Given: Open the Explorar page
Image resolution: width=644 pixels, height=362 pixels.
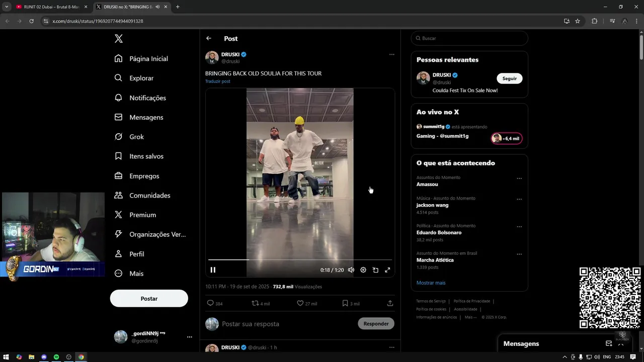Looking at the screenshot, I should (134, 78).
